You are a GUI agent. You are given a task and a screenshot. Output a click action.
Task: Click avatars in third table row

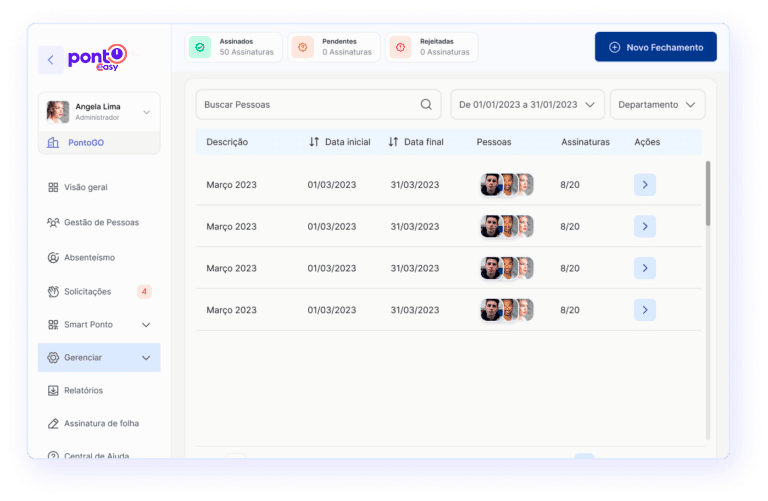pos(506,268)
